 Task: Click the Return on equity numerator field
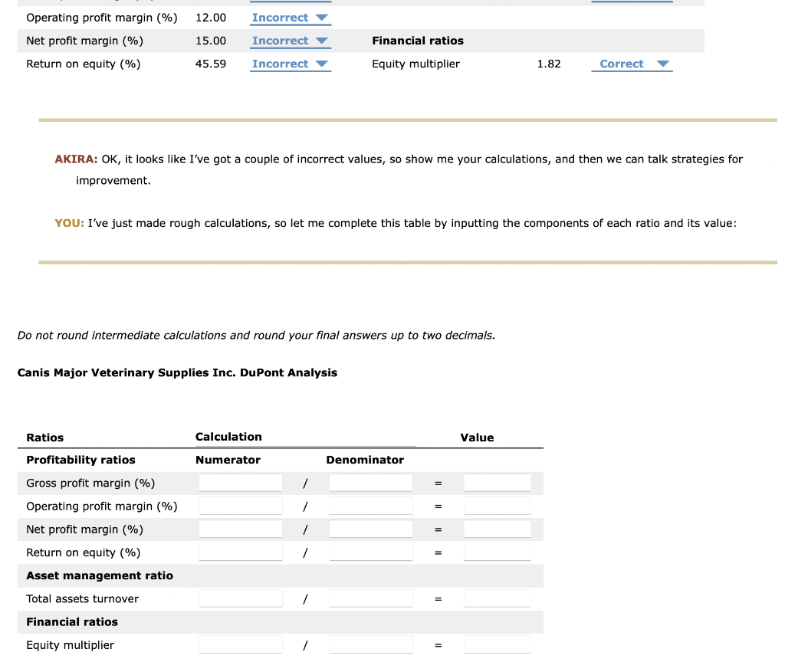pos(241,552)
